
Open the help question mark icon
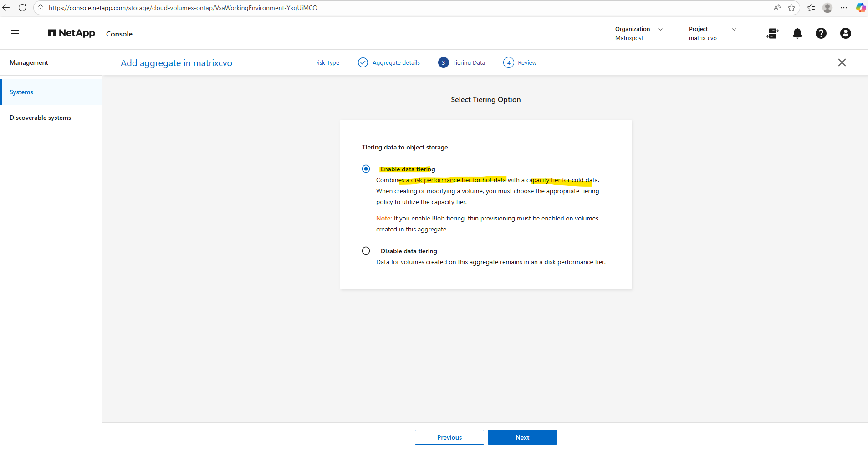[821, 33]
